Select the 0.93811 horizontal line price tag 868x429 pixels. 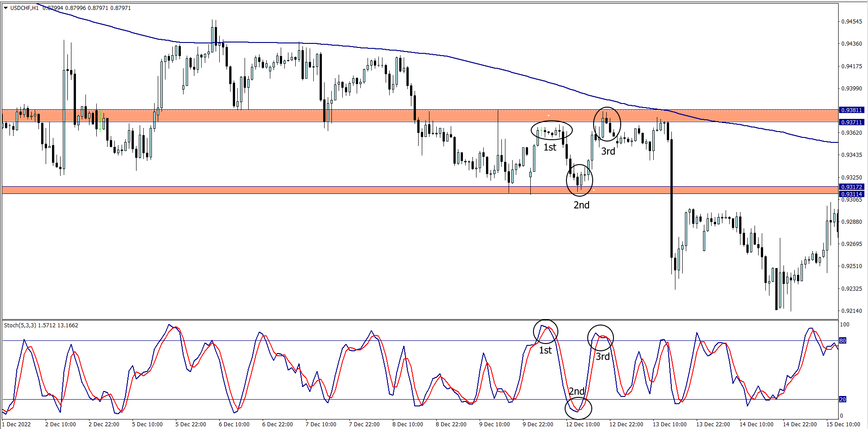click(852, 110)
